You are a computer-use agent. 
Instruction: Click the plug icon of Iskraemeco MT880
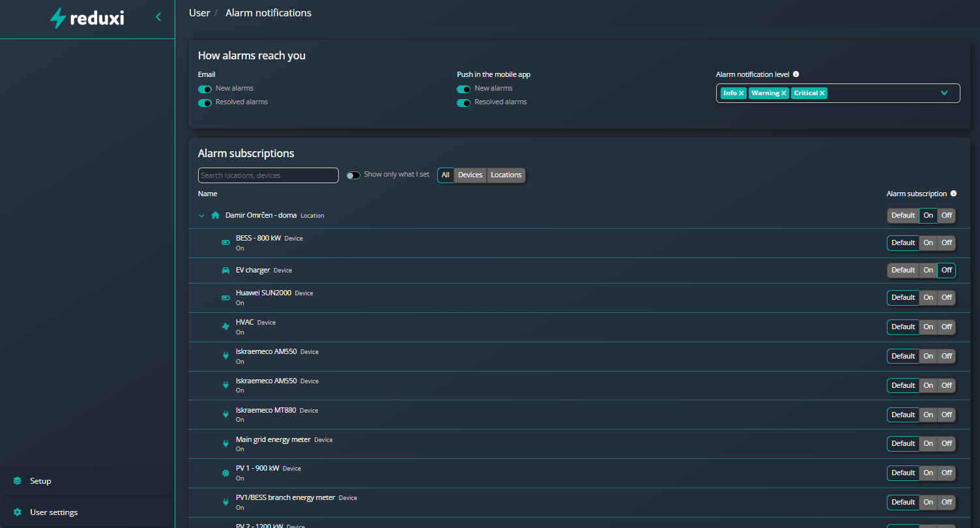click(226, 414)
